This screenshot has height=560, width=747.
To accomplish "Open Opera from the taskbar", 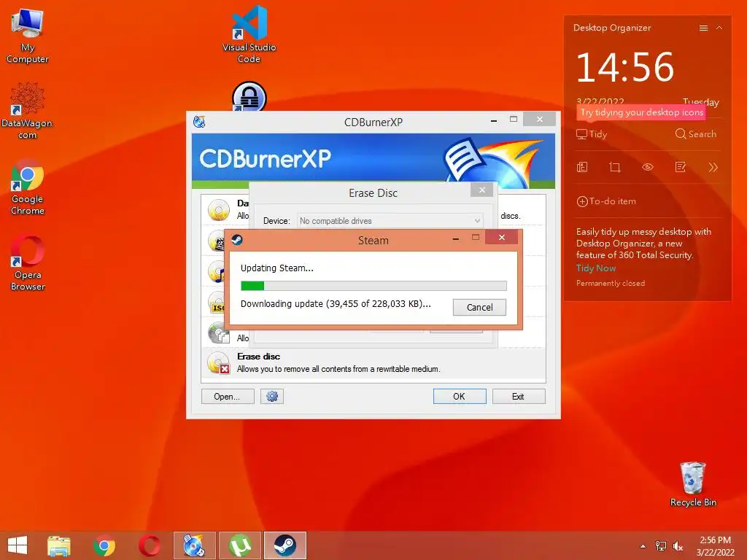I will (149, 545).
